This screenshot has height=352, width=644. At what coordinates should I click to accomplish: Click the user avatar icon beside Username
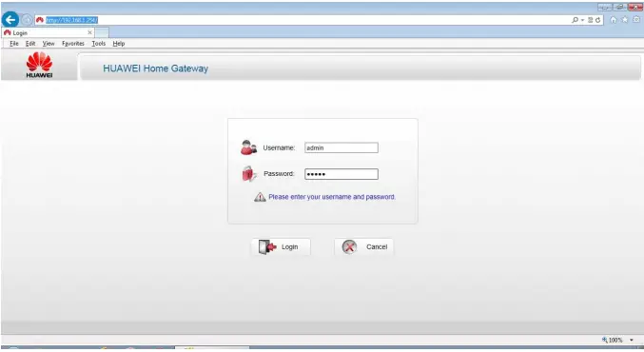pyautogui.click(x=248, y=147)
